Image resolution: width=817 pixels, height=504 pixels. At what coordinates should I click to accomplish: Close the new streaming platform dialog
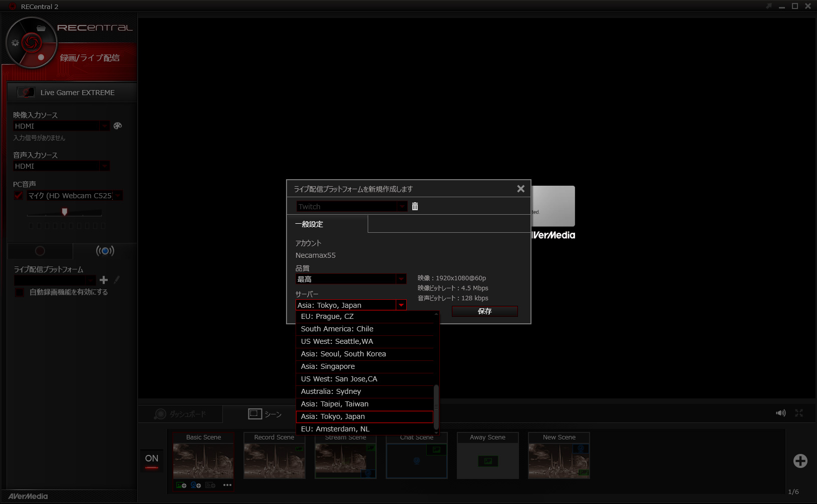click(521, 189)
